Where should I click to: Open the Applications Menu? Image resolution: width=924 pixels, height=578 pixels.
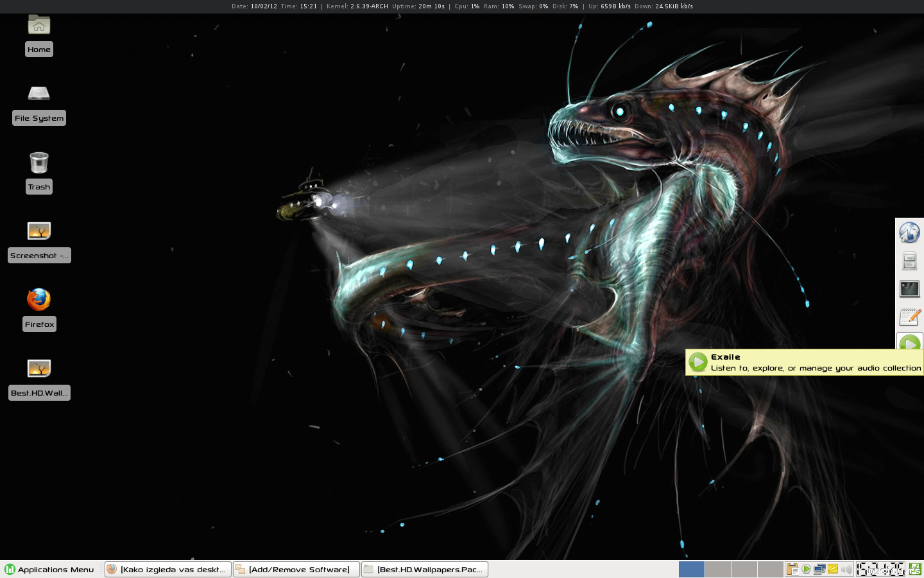[49, 570]
